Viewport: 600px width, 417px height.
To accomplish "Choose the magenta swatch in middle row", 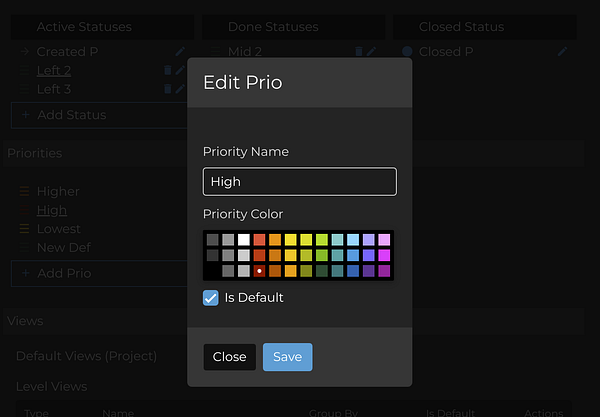I will tap(384, 255).
